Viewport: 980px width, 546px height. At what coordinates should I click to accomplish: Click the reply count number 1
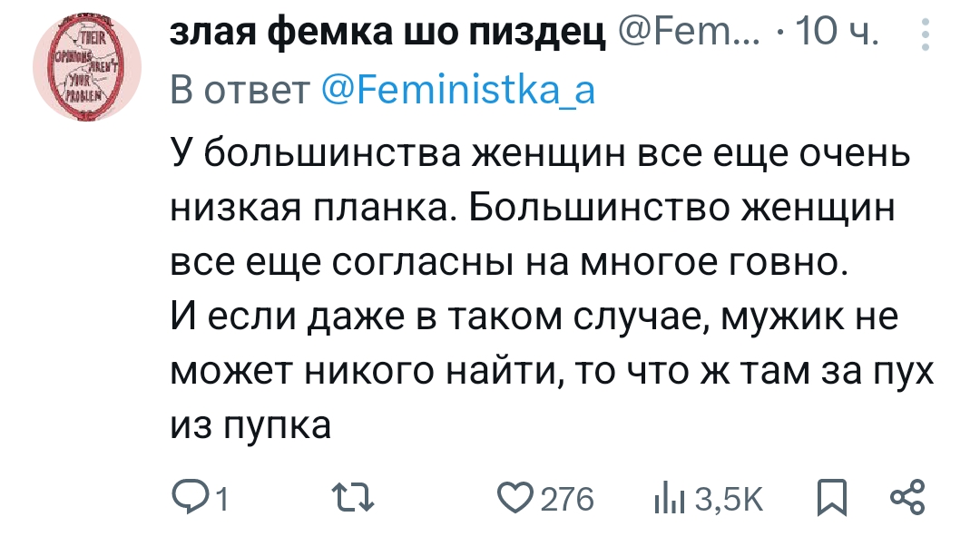click(222, 501)
